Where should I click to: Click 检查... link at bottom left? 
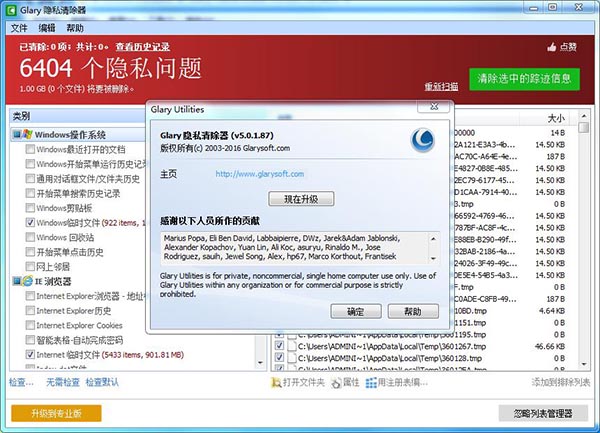tap(21, 382)
